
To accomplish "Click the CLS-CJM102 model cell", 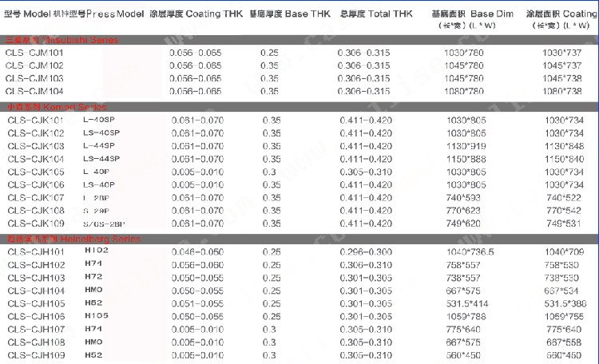I will point(34,65).
